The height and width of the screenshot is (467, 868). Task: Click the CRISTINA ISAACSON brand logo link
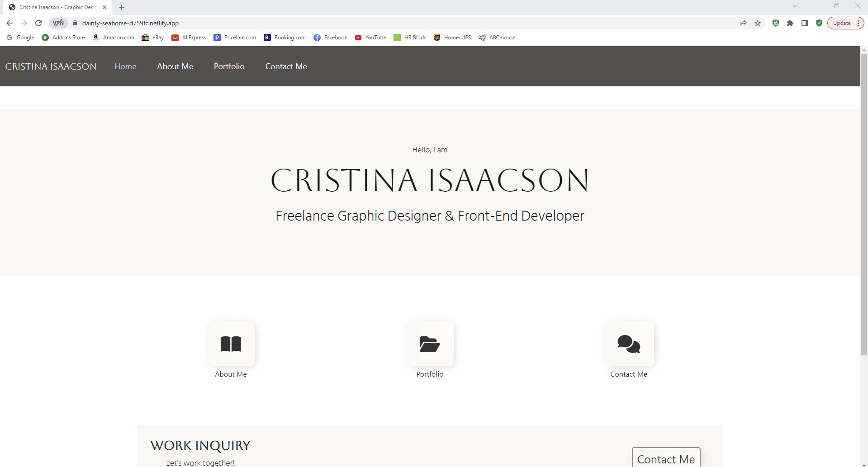click(x=51, y=66)
